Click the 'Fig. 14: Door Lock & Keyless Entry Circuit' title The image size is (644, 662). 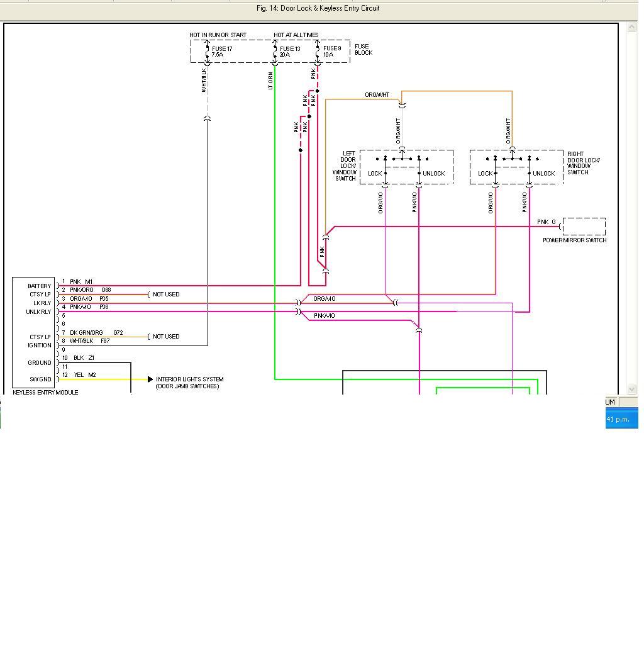point(318,8)
